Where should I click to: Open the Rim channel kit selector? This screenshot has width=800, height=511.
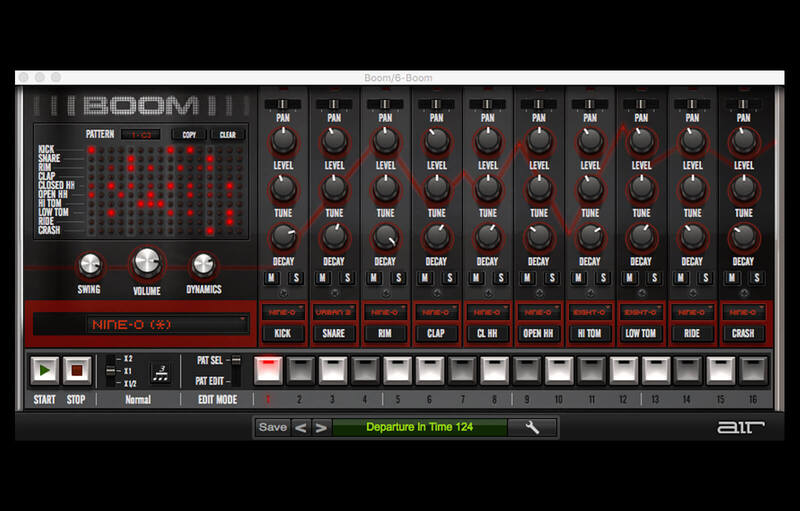tap(385, 312)
